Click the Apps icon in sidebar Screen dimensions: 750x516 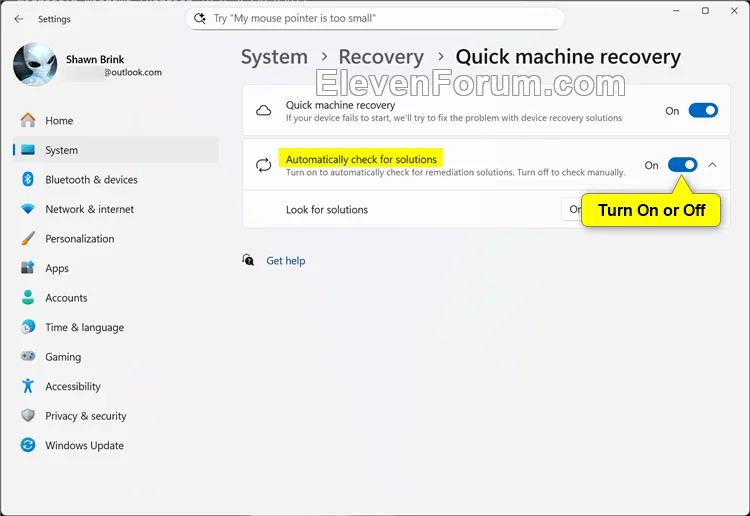pyautogui.click(x=28, y=268)
